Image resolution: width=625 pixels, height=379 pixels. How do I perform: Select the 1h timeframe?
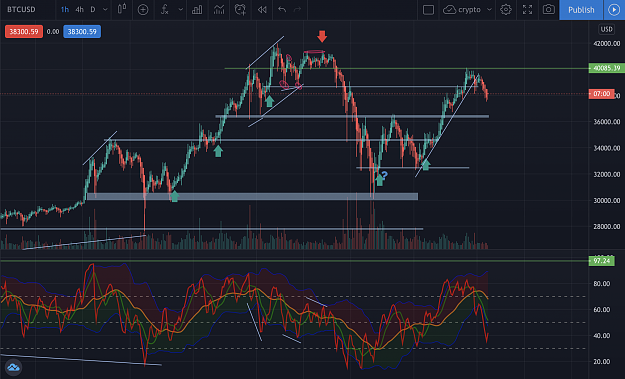65,9
